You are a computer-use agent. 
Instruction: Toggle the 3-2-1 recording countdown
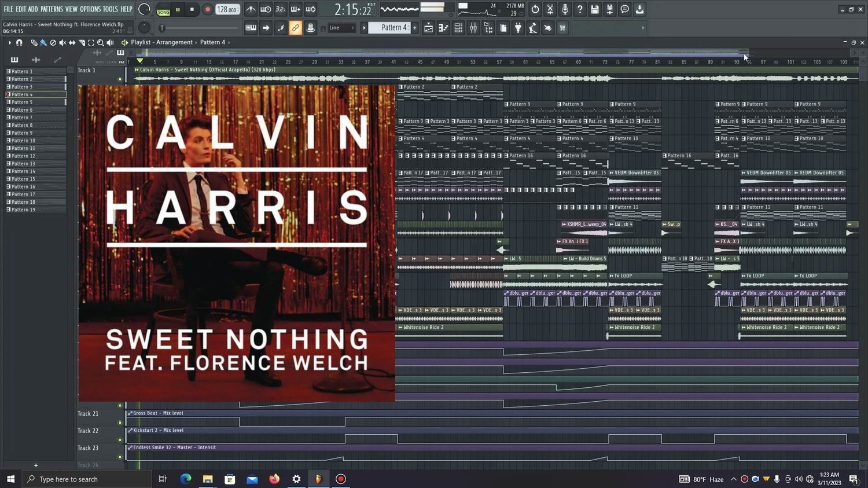coord(281,9)
